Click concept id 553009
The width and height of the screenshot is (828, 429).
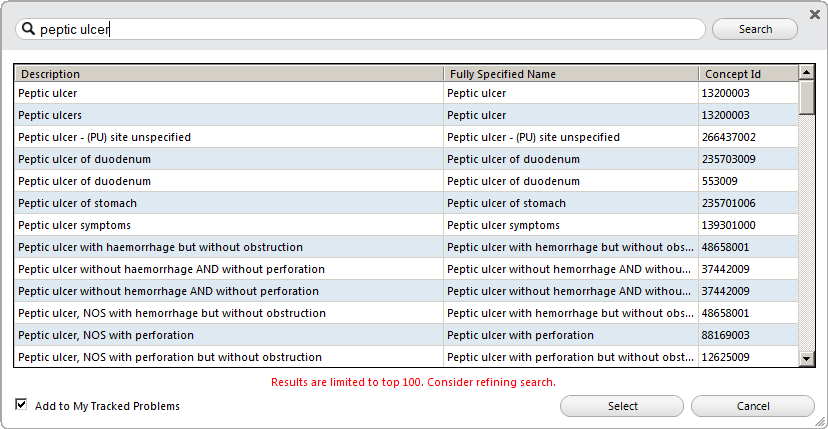(x=719, y=181)
